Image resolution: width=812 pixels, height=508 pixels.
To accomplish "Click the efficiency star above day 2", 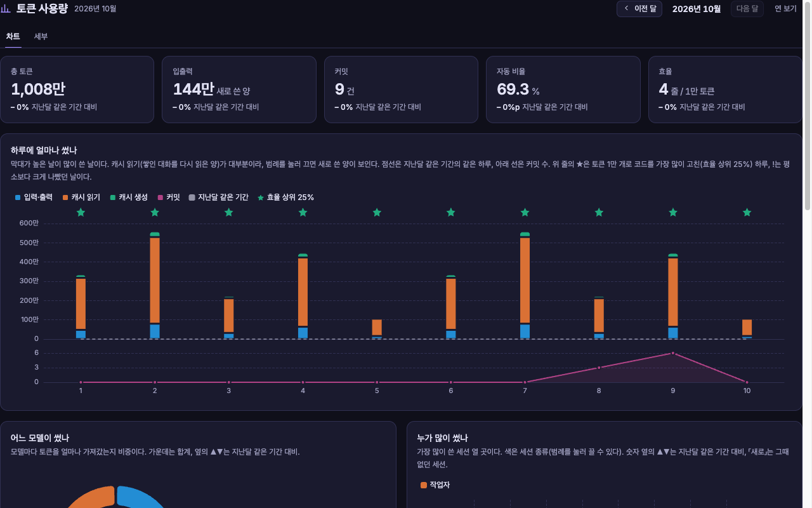I will click(x=155, y=212).
